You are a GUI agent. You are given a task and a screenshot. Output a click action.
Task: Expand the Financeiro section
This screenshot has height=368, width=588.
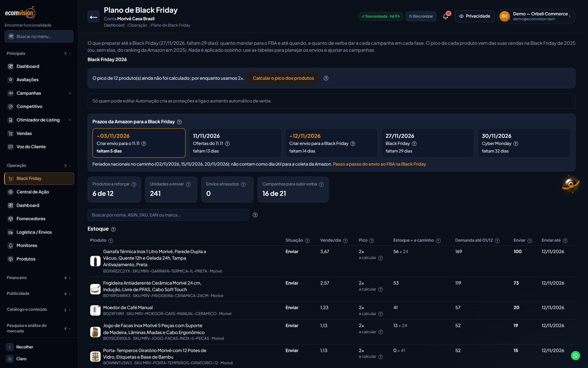[x=39, y=278]
